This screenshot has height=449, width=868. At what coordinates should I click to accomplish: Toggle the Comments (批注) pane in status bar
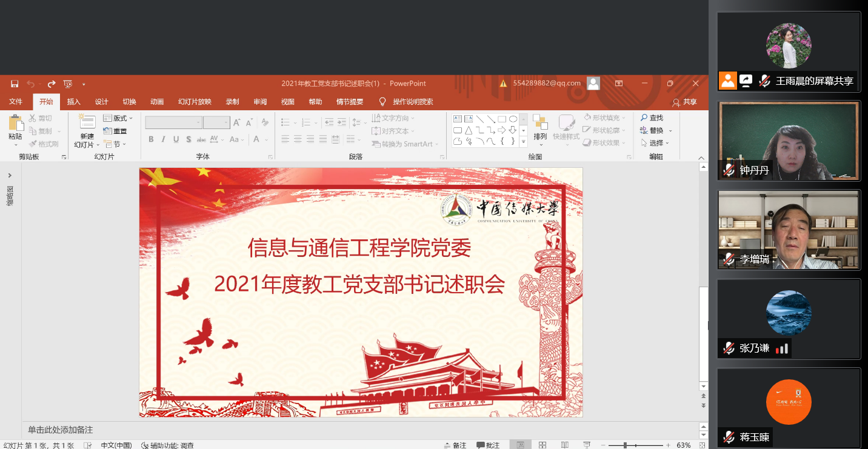(x=488, y=445)
